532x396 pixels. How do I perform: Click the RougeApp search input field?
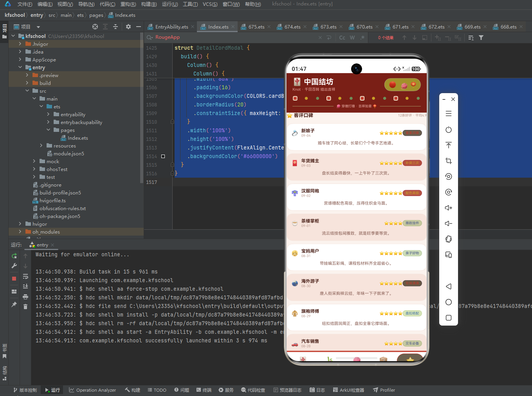point(235,38)
